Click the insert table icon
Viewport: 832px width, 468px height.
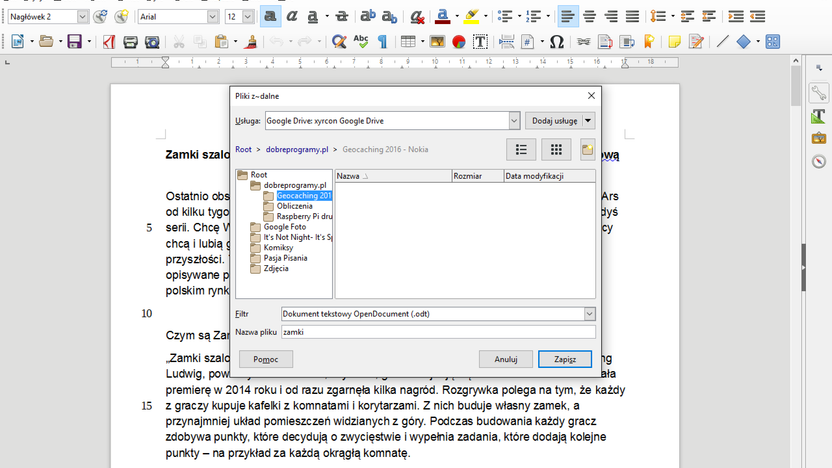tap(408, 41)
